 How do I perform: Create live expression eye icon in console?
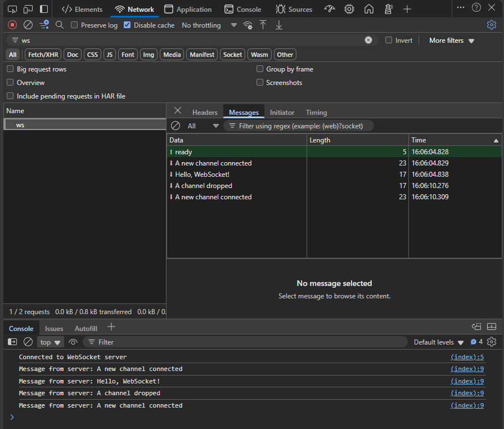pos(73,342)
